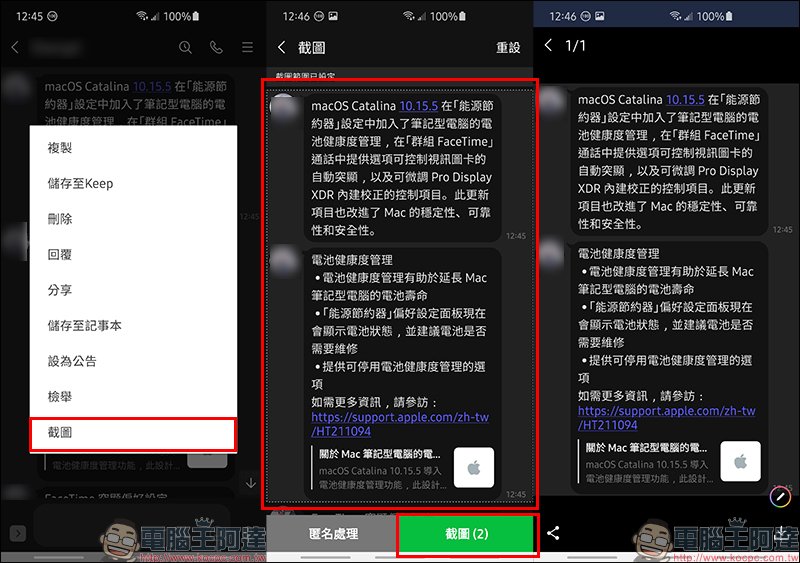Tap the phone call icon in chat header
This screenshot has height=563, width=800.
point(216,47)
